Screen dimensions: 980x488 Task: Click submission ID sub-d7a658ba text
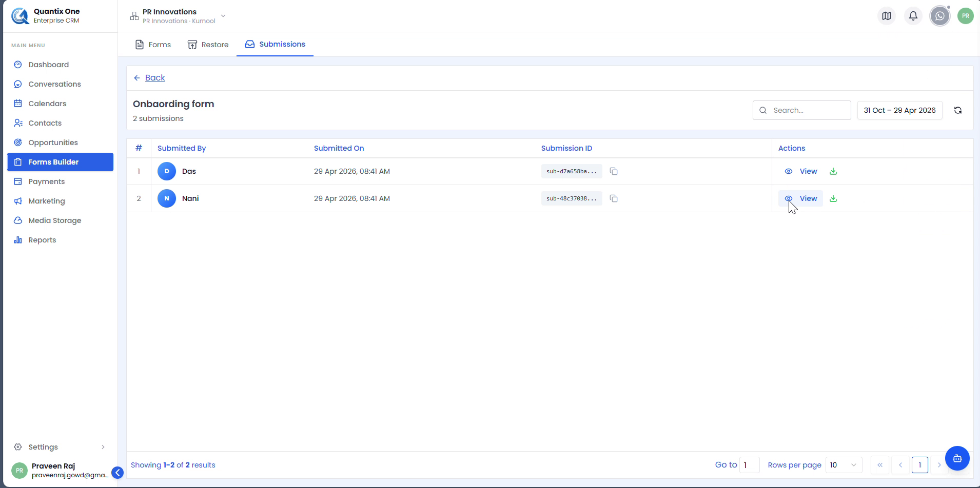point(572,171)
